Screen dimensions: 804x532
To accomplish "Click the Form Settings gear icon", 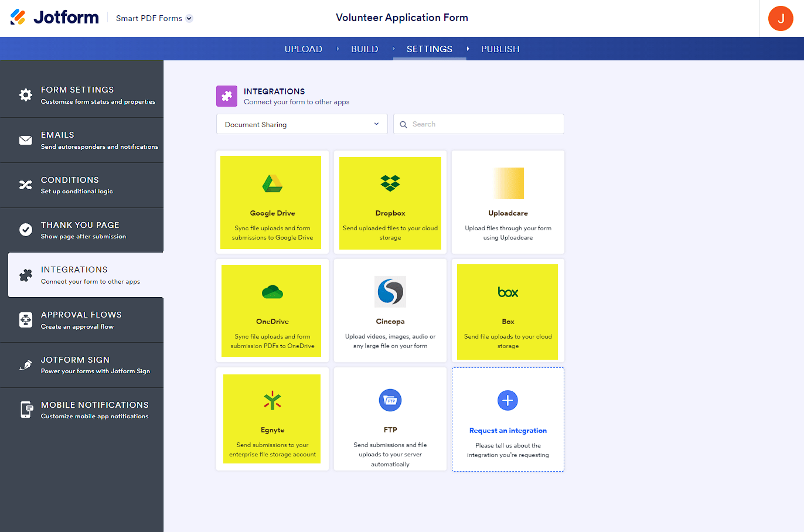I will pos(26,95).
